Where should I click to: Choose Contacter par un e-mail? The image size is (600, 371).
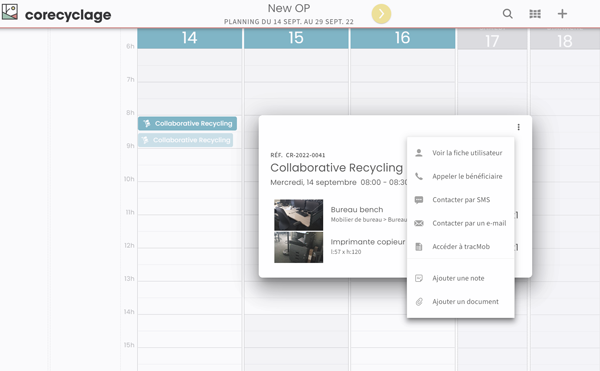(460, 223)
